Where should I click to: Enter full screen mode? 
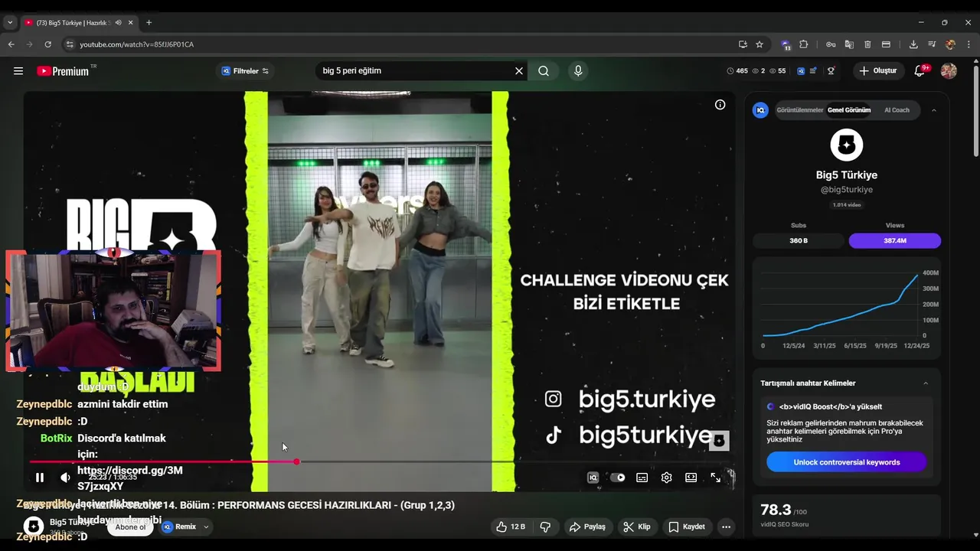[x=716, y=478]
